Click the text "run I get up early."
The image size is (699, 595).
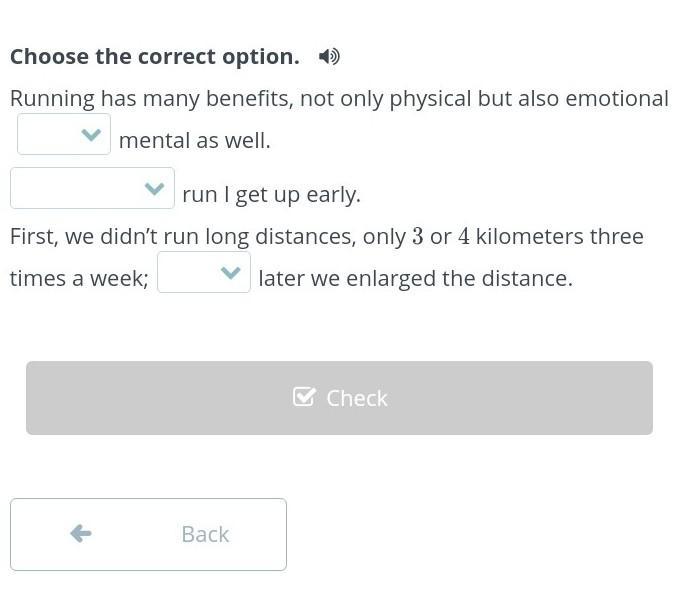(271, 194)
